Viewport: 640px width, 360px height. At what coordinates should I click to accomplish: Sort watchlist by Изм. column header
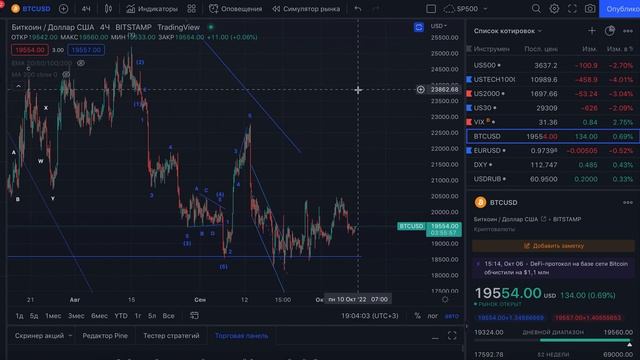coord(589,49)
